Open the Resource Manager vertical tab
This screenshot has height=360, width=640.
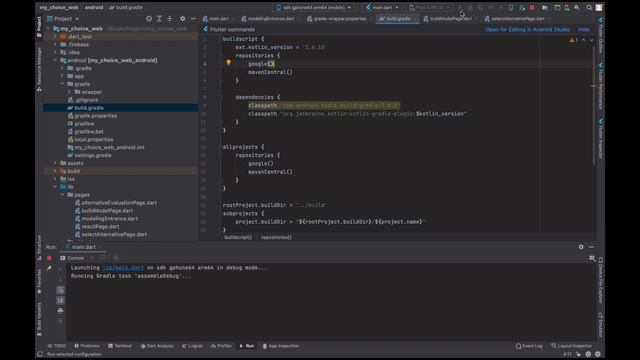[x=39, y=69]
